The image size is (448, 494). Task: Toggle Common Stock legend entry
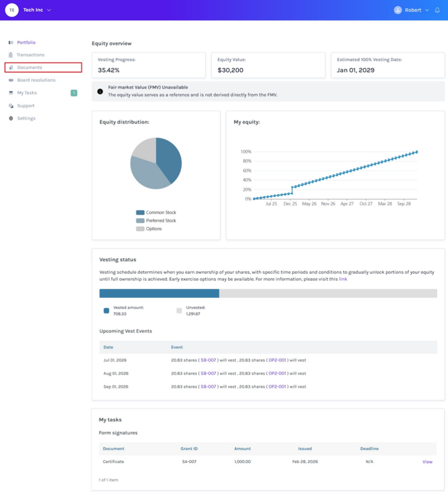click(156, 213)
